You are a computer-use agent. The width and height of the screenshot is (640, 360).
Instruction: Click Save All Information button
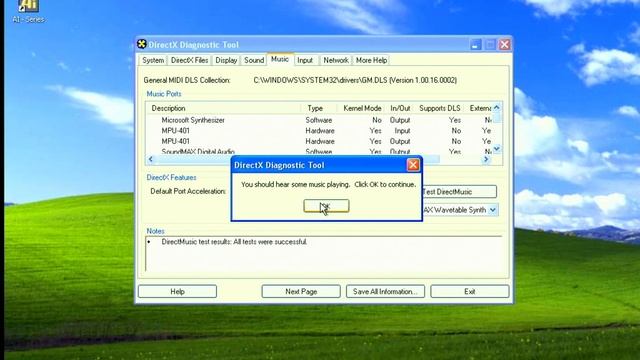[385, 291]
